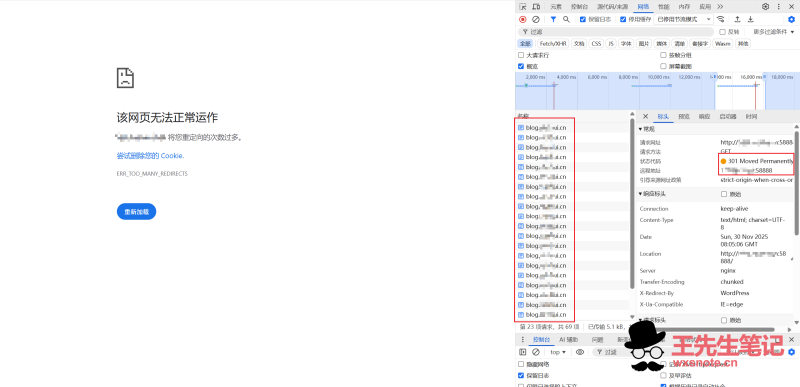Enable the 按帧分组 checkbox
Image resolution: width=800 pixels, height=387 pixels.
coord(663,55)
